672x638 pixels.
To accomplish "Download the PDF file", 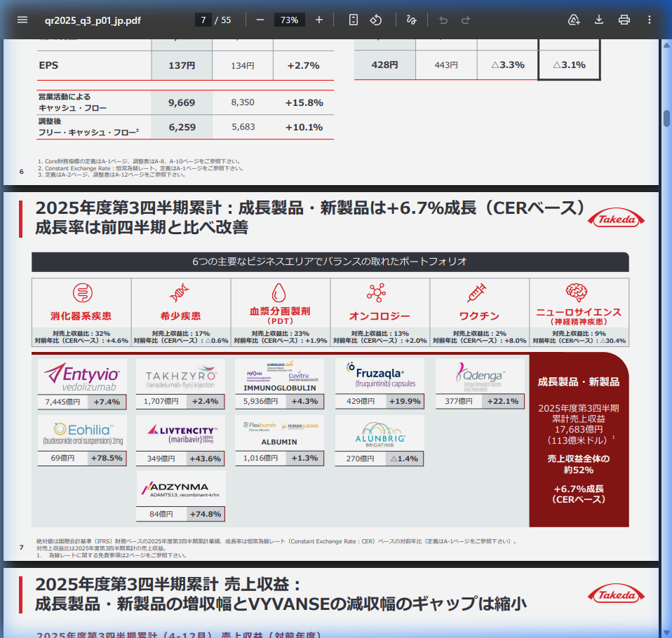I will click(x=599, y=20).
